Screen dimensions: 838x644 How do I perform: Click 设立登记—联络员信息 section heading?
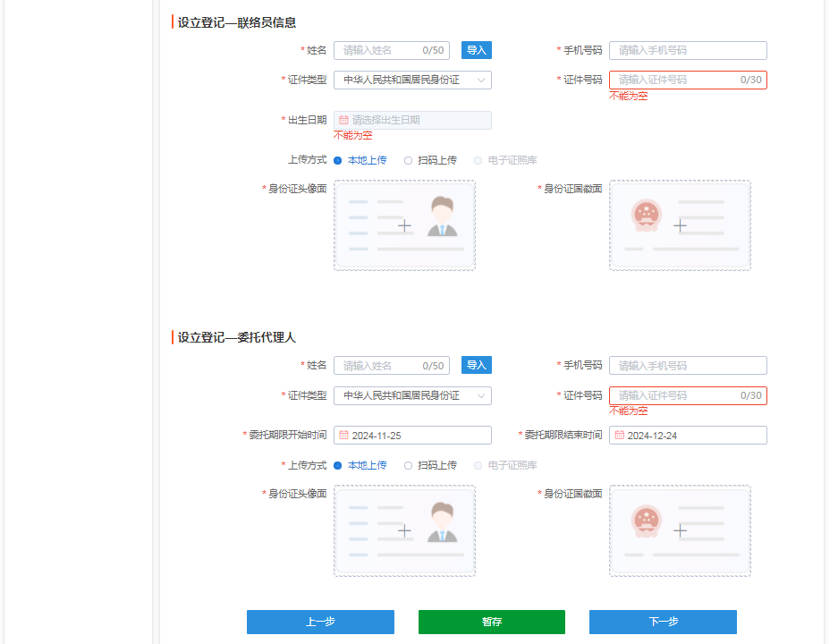(x=237, y=22)
